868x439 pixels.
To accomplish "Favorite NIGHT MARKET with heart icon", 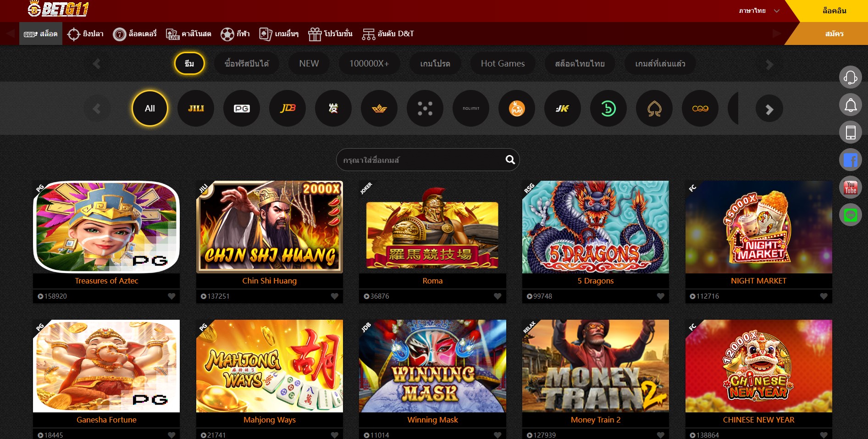I will click(824, 296).
